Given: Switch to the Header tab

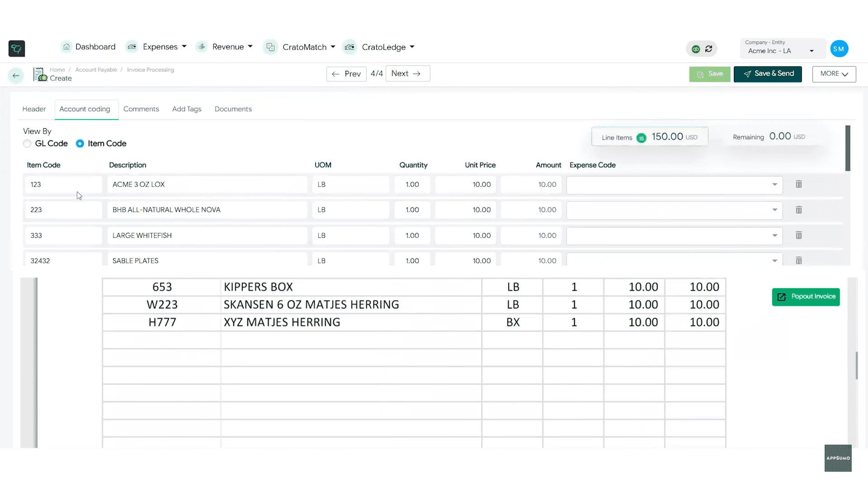Looking at the screenshot, I should click(x=34, y=109).
